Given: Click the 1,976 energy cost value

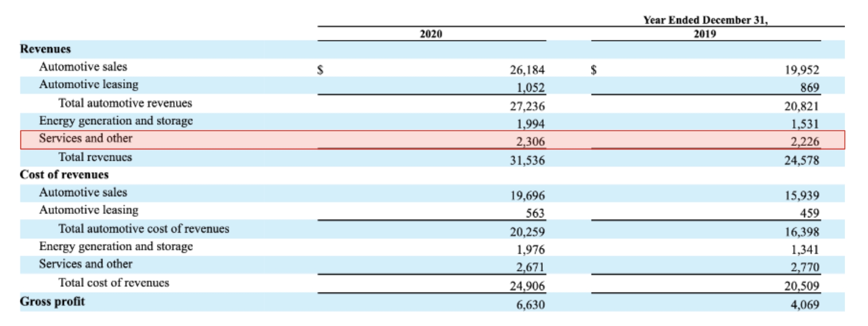Looking at the screenshot, I should pos(530,249).
